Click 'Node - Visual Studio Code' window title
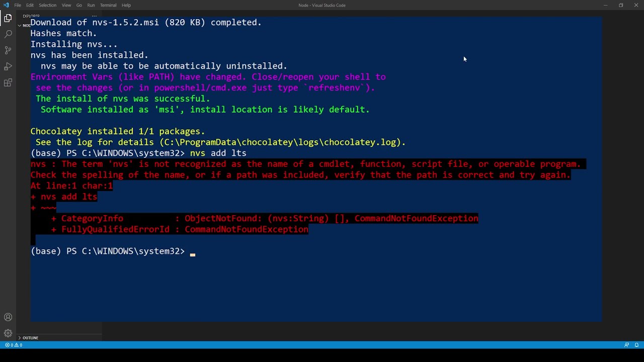The height and width of the screenshot is (362, 644). 322,5
